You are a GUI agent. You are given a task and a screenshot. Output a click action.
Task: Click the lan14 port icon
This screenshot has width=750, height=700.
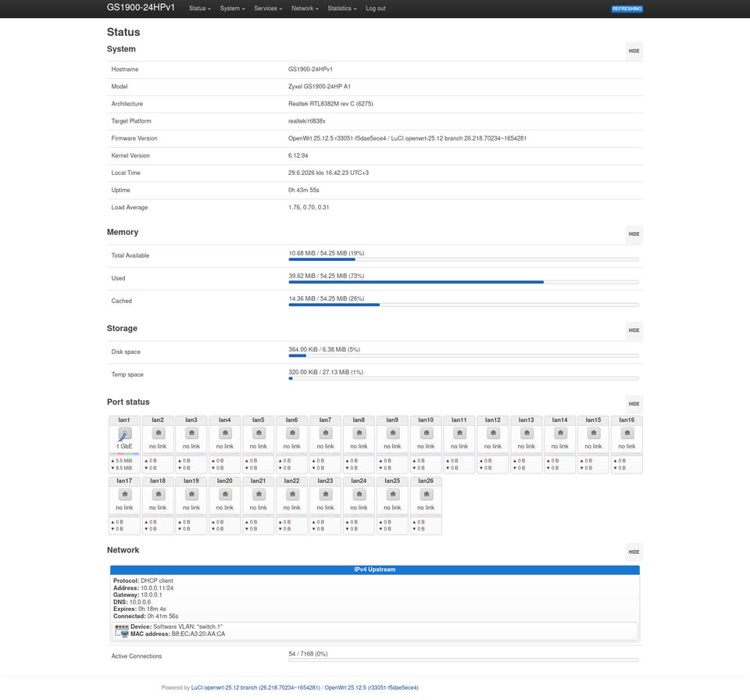pos(559,433)
